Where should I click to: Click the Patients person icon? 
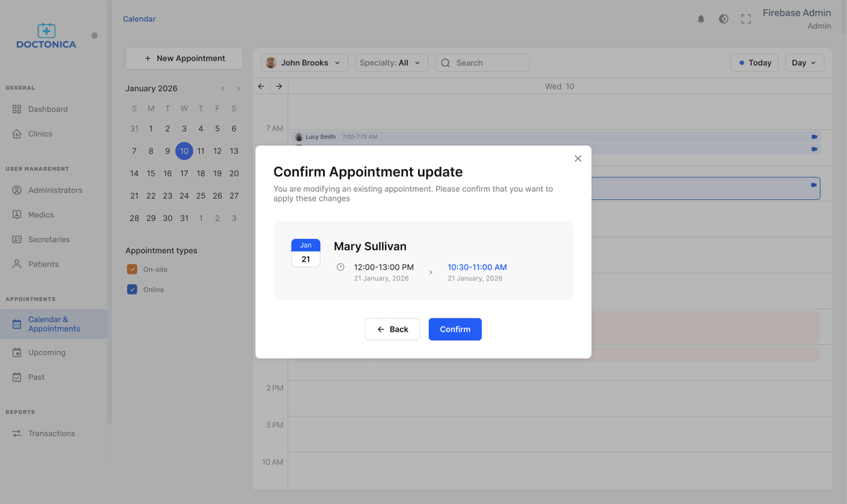pyautogui.click(x=16, y=264)
